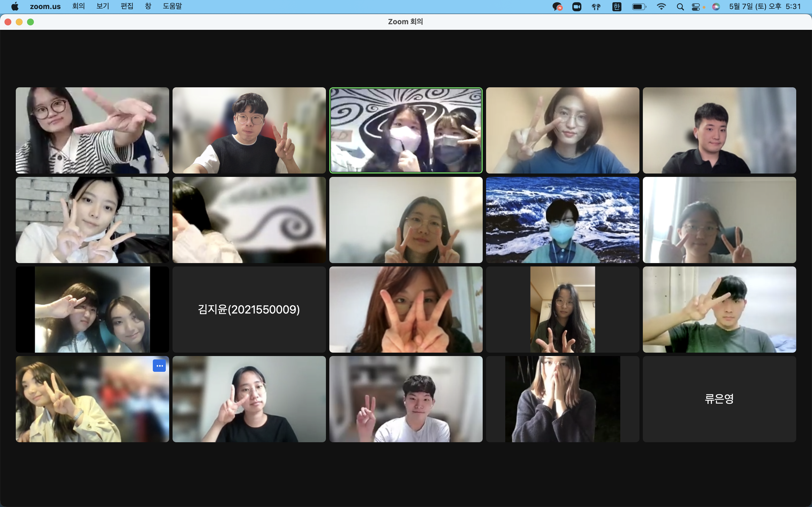812x507 pixels.
Task: Open the date and time notification panel
Action: [x=765, y=6]
